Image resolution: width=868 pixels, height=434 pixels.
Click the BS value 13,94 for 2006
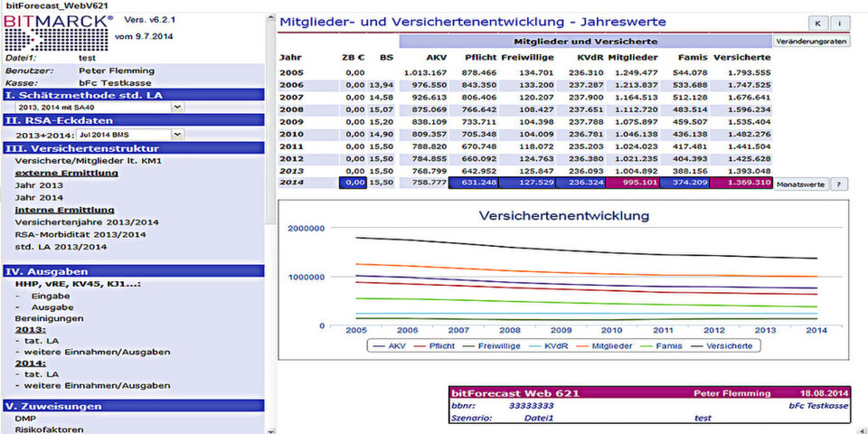382,85
